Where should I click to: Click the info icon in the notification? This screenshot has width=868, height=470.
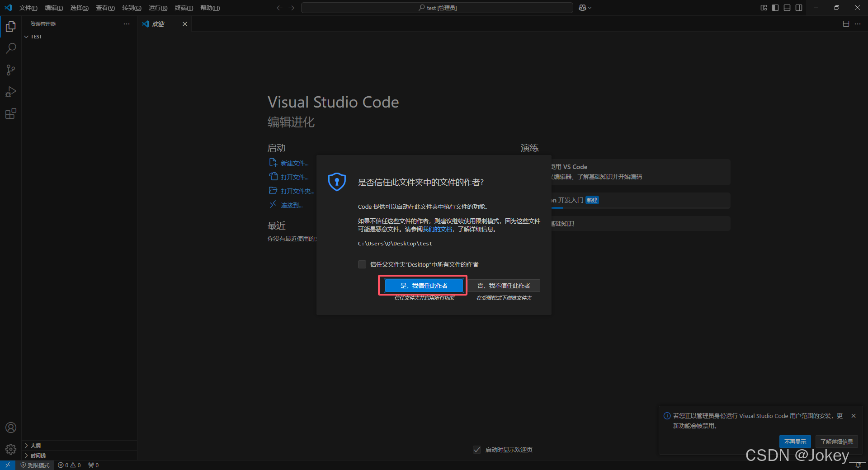click(x=667, y=416)
